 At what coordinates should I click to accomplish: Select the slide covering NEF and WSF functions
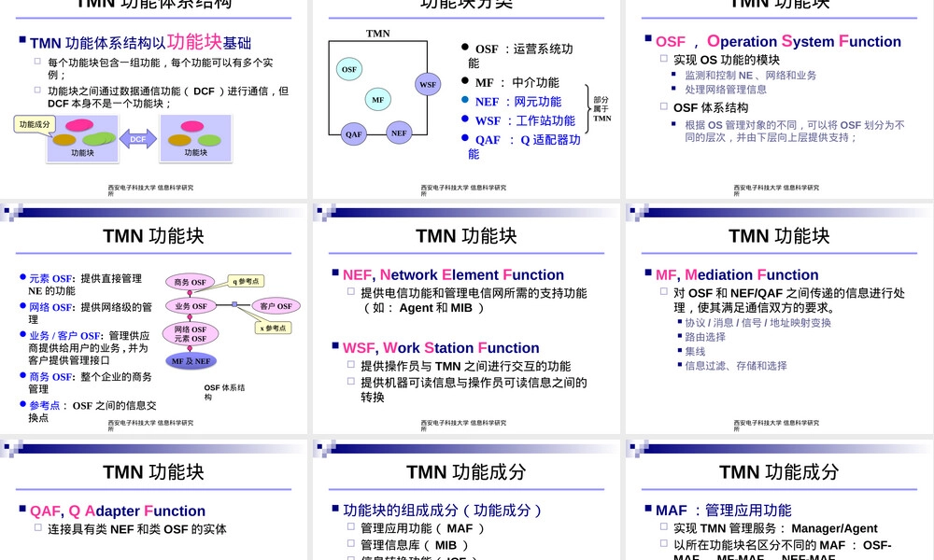pos(466,318)
